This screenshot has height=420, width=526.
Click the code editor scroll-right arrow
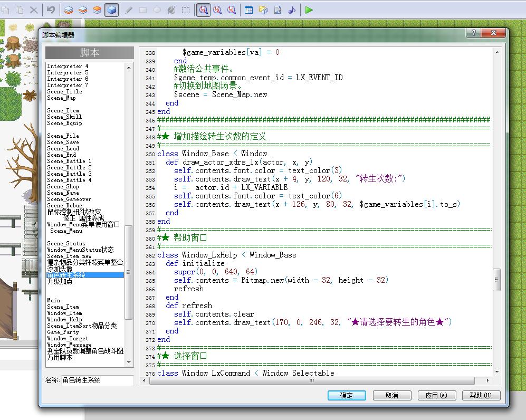click(487, 380)
